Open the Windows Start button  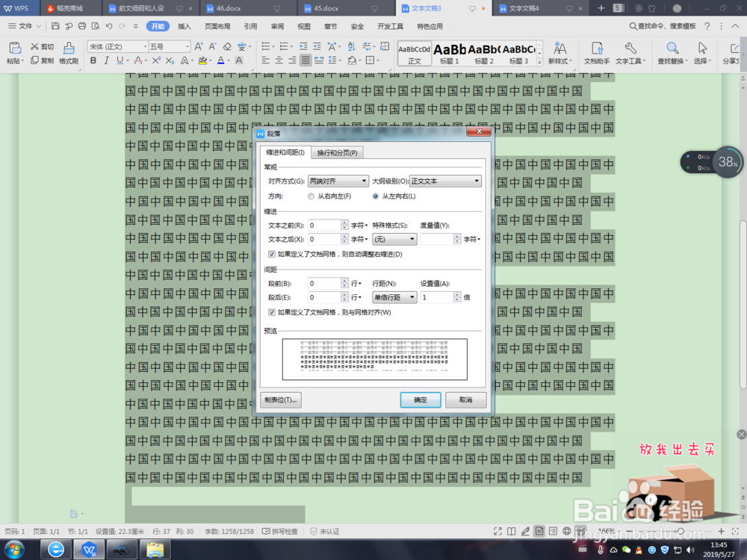click(14, 550)
